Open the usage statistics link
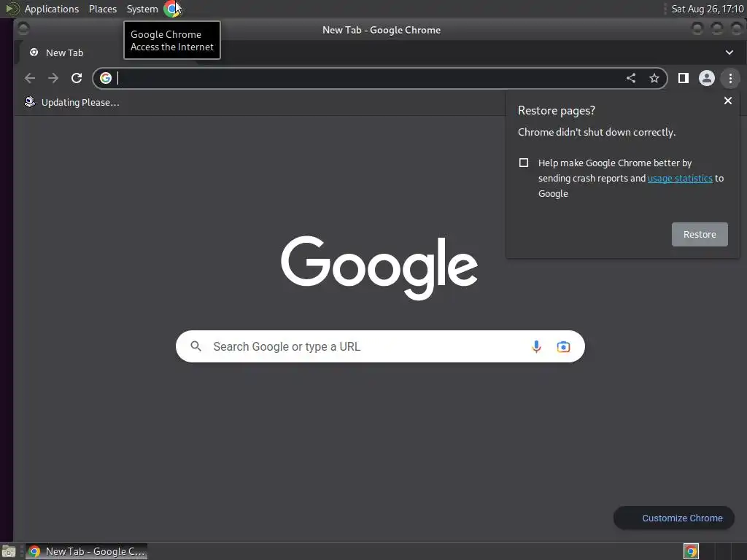 tap(680, 178)
